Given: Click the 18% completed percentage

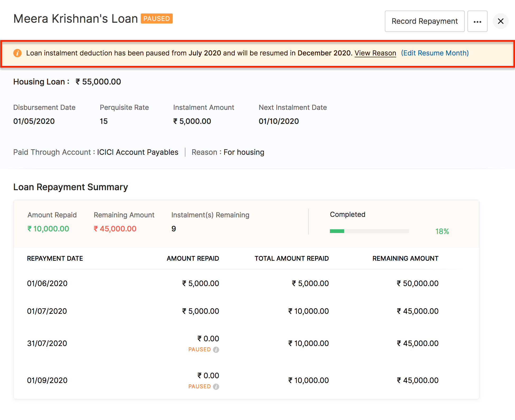Looking at the screenshot, I should [442, 231].
